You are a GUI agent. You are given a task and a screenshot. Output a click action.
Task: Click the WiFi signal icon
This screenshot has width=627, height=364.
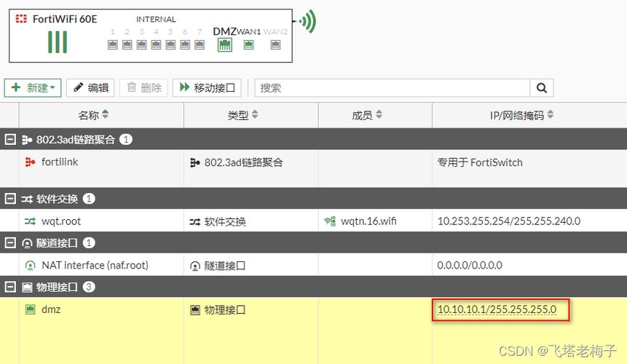coord(307,21)
